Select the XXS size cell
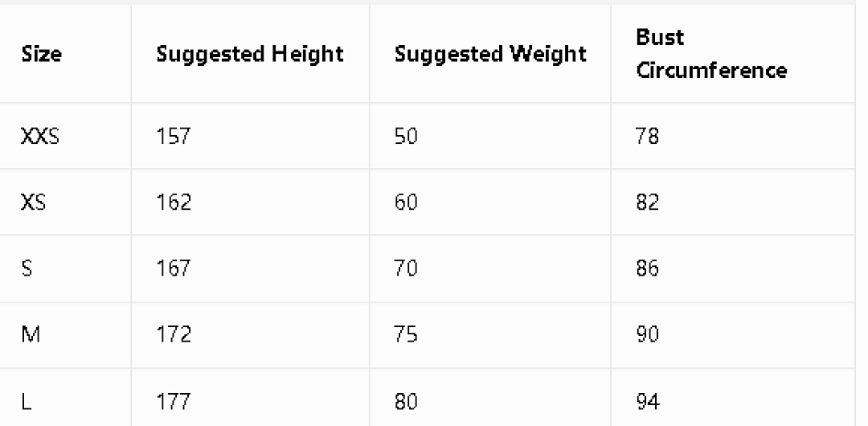Viewport: 868px width, 426px height. point(40,136)
